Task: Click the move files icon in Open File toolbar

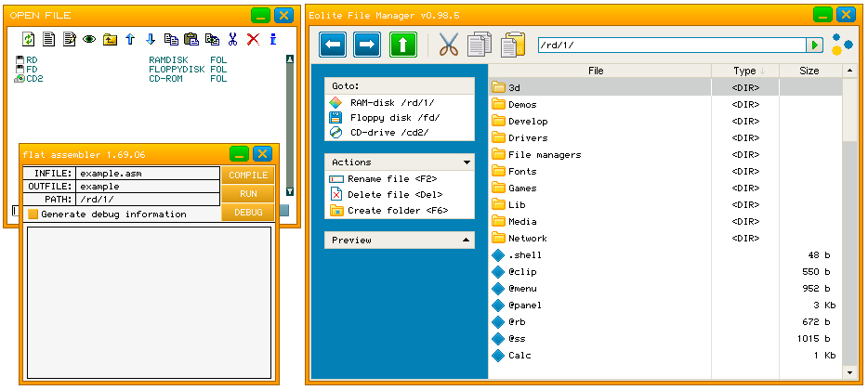Action: (x=212, y=39)
